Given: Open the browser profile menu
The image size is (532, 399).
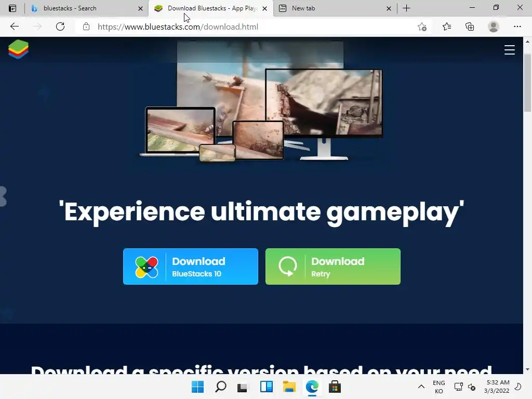Looking at the screenshot, I should 494,26.
